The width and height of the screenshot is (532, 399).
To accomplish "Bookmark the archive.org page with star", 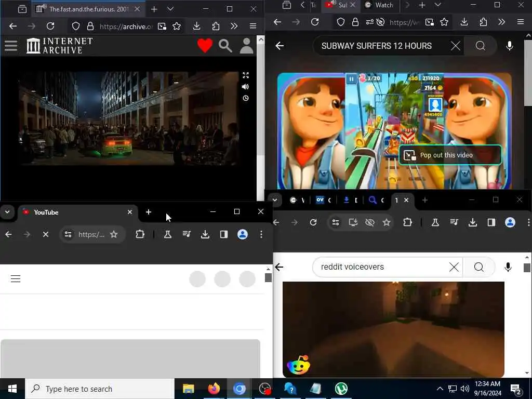I will 177,26.
